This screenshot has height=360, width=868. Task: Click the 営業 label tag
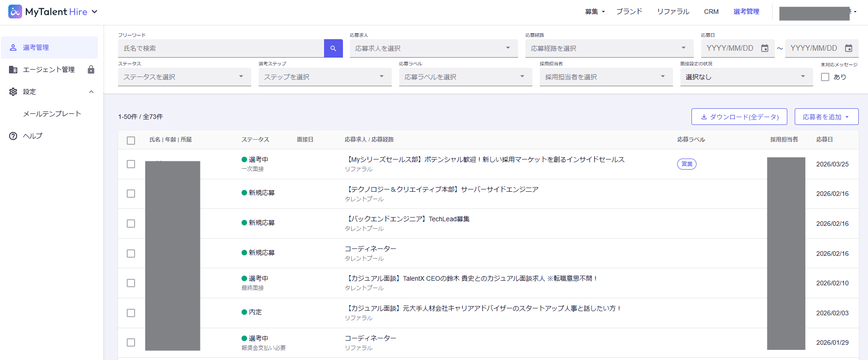point(686,164)
